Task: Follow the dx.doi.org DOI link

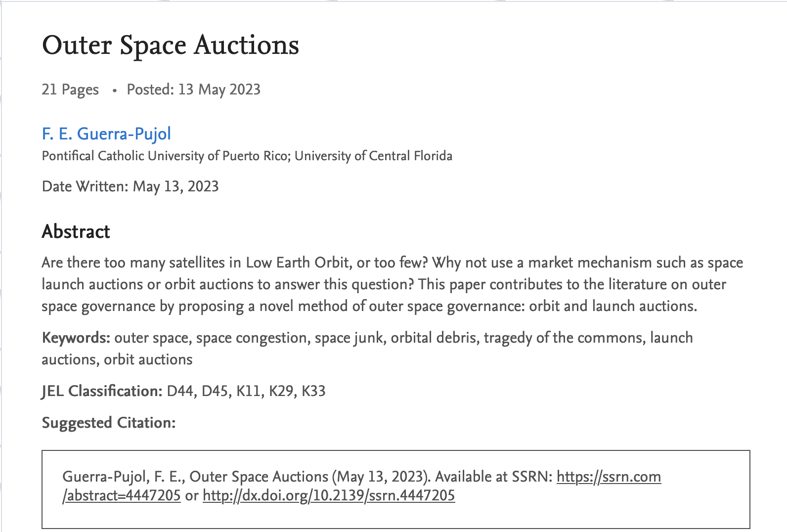Action: (328, 495)
